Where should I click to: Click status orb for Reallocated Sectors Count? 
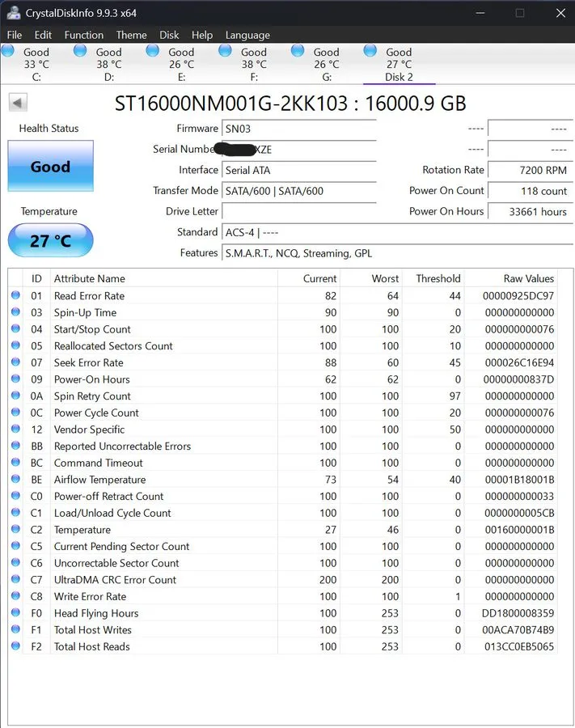[15, 345]
